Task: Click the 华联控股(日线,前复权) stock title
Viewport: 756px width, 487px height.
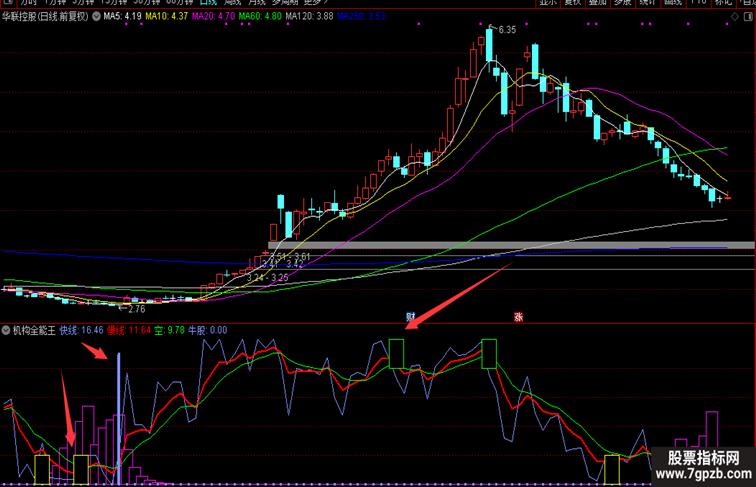Action: pos(45,16)
